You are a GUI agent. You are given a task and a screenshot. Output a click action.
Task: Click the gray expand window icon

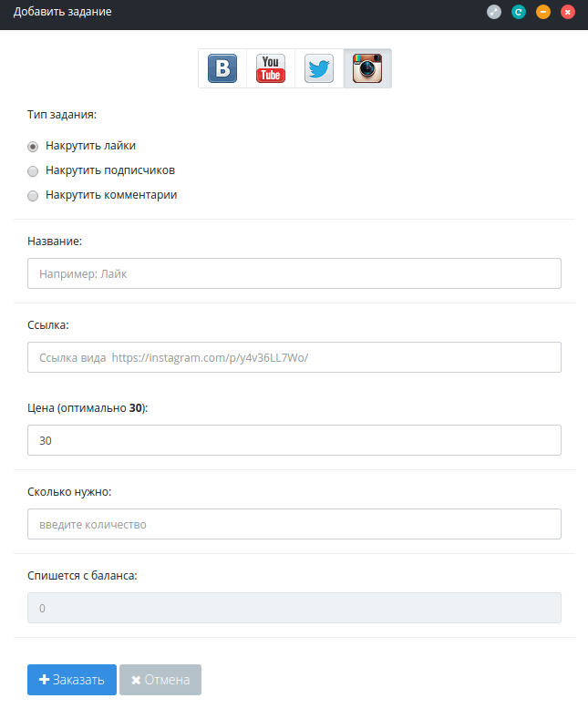pyautogui.click(x=494, y=13)
